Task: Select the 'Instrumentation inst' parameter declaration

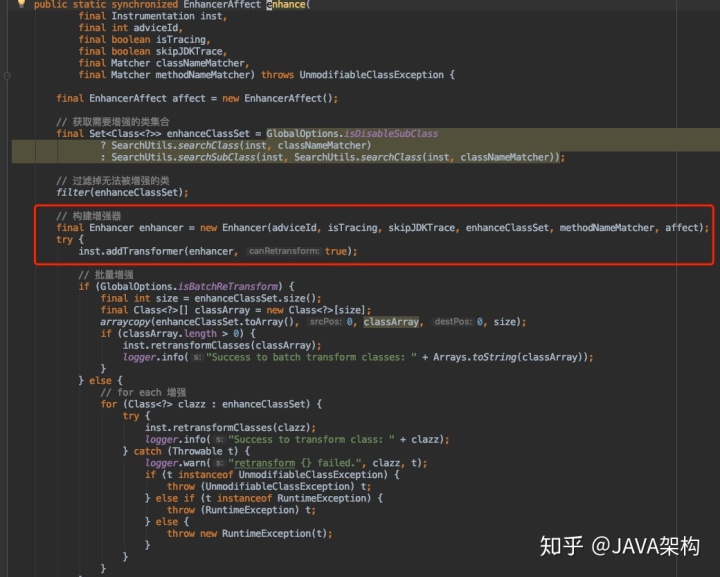Action: (x=167, y=16)
